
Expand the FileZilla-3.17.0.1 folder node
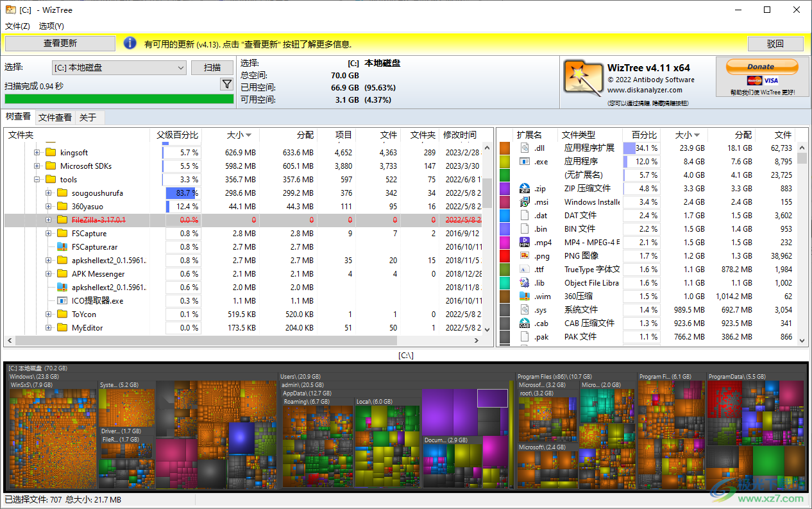click(x=49, y=220)
